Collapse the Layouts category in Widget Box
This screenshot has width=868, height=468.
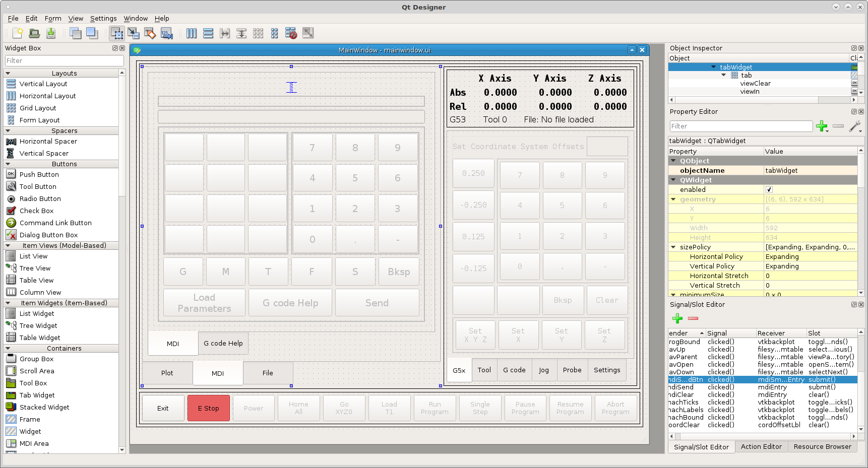coord(8,73)
